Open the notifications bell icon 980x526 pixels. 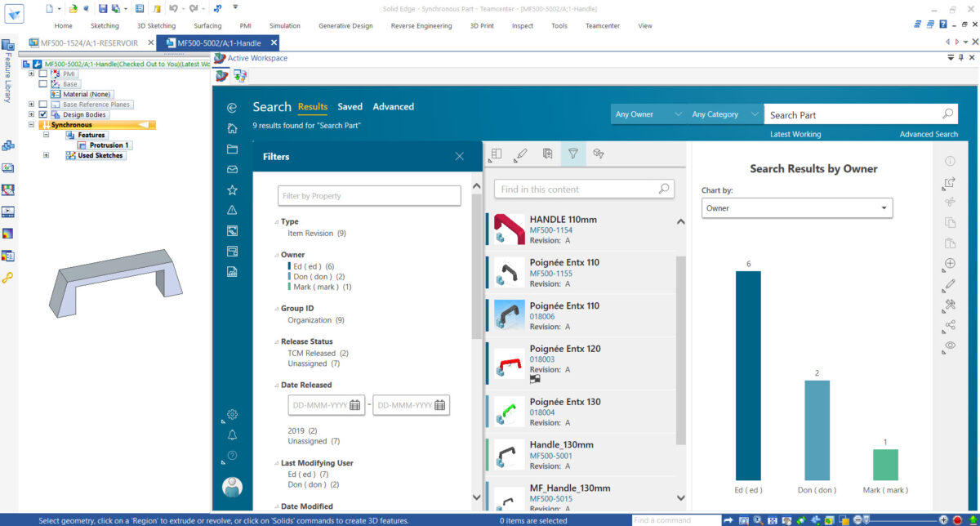[232, 435]
